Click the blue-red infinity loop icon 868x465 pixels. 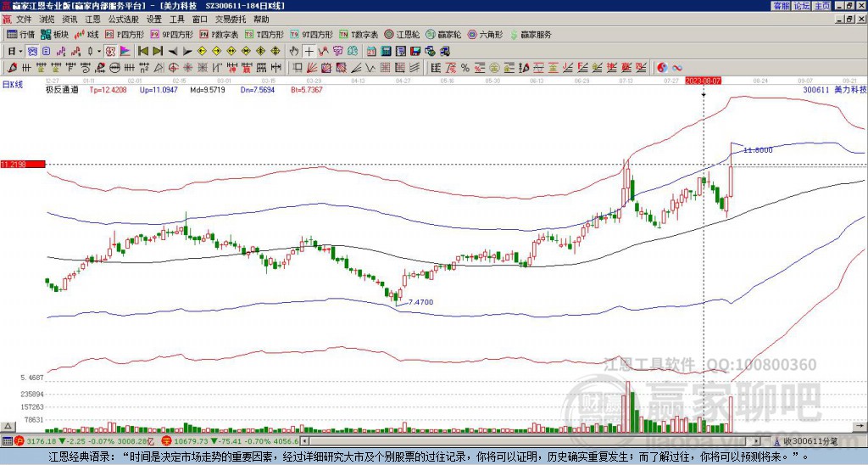point(677,68)
